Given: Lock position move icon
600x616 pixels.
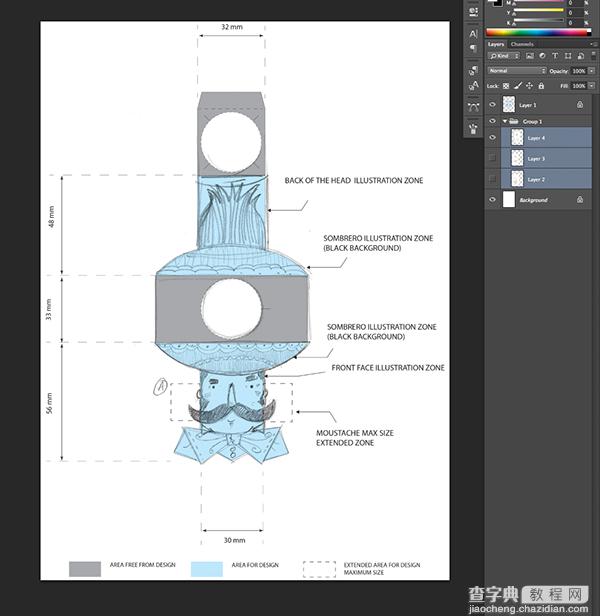Looking at the screenshot, I should [529, 86].
